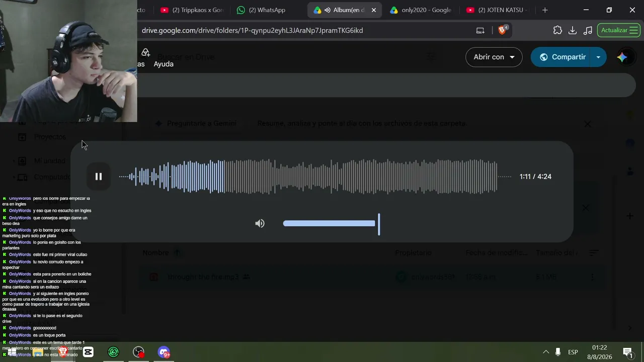Image resolution: width=644 pixels, height=362 pixels.
Task: Open the Windows notification center icon
Action: (628, 352)
